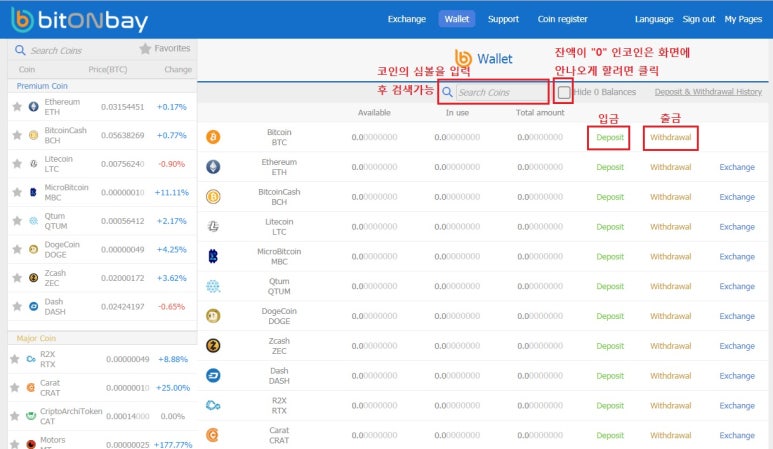Click Deposit for Litecoin LTC

click(610, 227)
